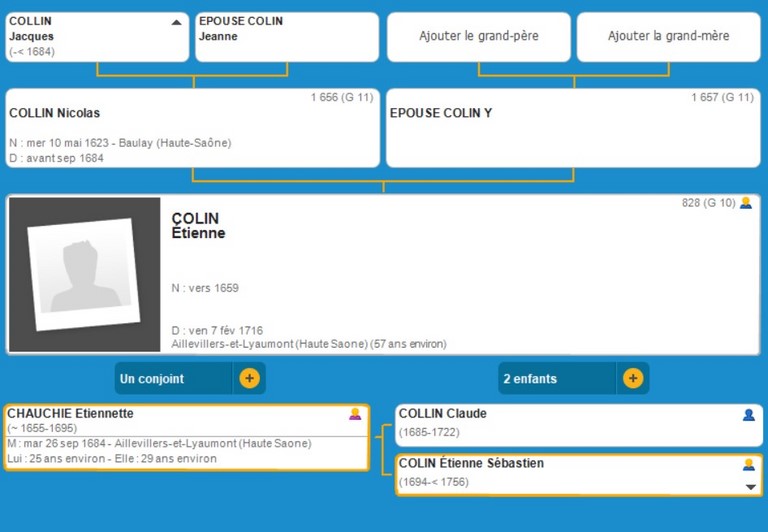The image size is (768, 532).
Task: Expand ancestors with arrow on Jacques COLLIN card
Action: pos(177,21)
